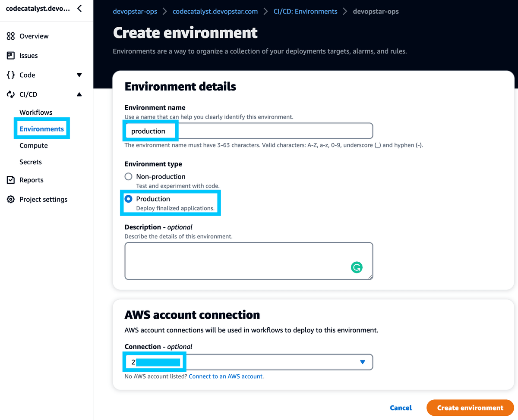Select the Production environment type

tap(129, 199)
